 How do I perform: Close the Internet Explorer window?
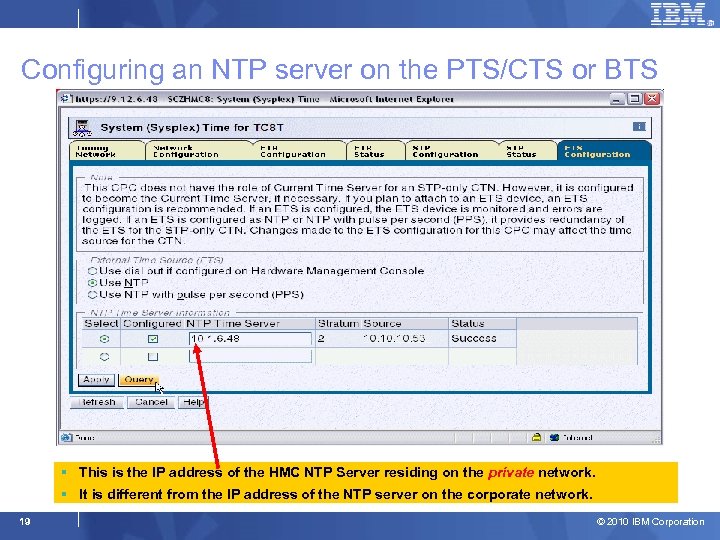[x=652, y=99]
